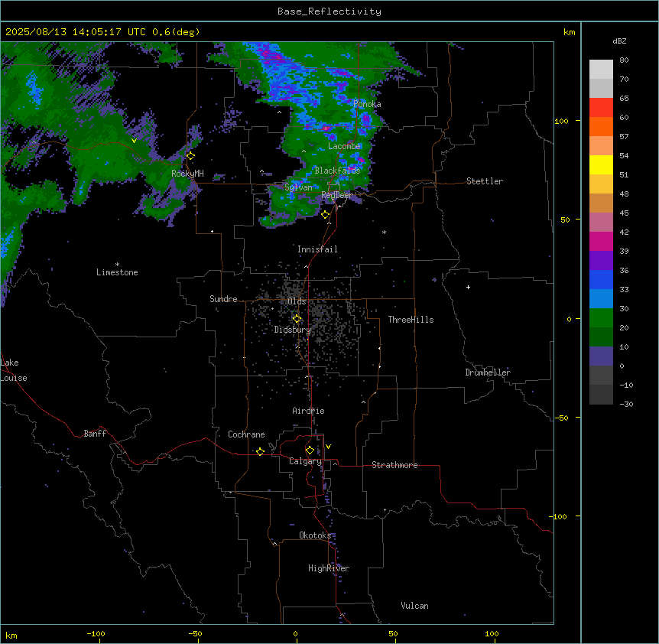Select the Innisfail label

pos(317,249)
